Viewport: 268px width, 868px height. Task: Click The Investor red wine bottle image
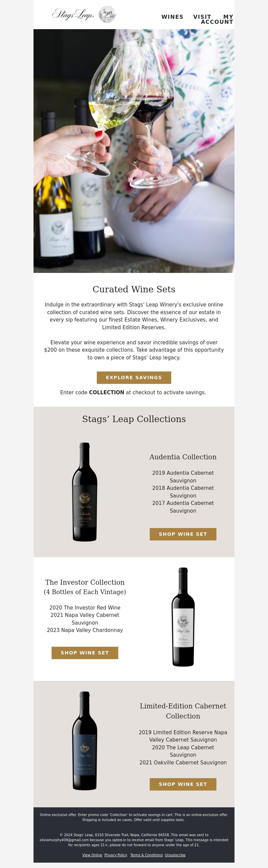(183, 617)
